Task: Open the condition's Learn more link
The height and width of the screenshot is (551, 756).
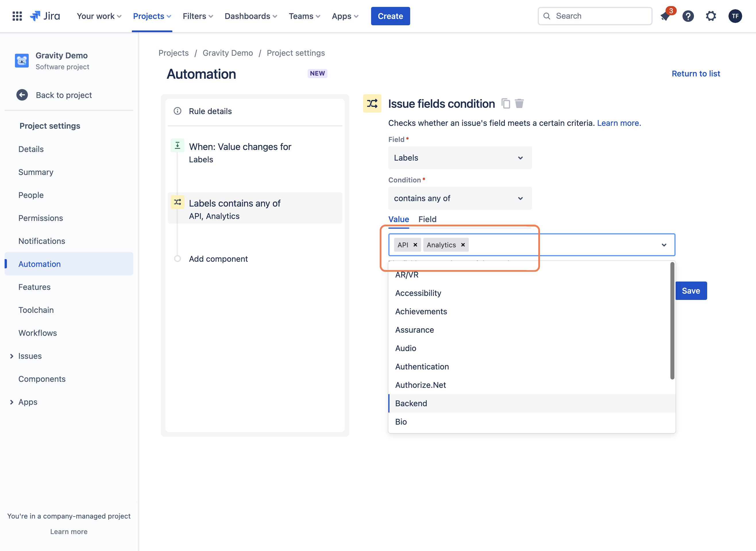Action: click(x=619, y=123)
